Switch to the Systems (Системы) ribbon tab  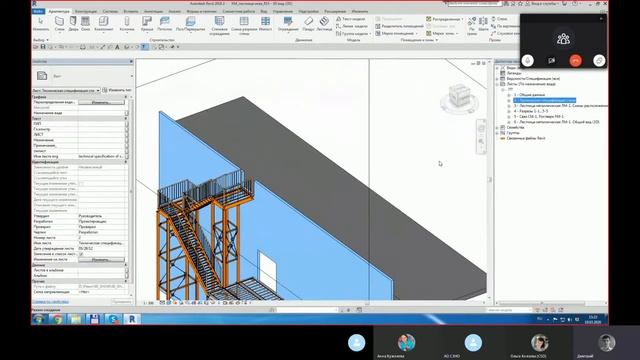tap(110, 11)
